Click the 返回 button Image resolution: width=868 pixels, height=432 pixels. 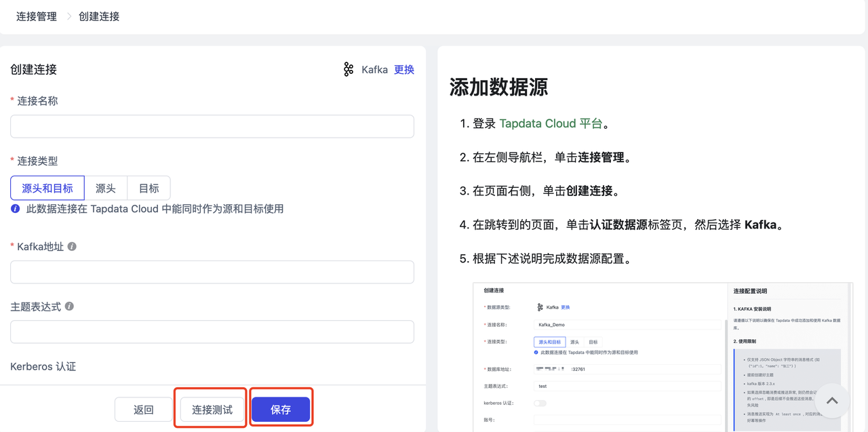(x=144, y=410)
